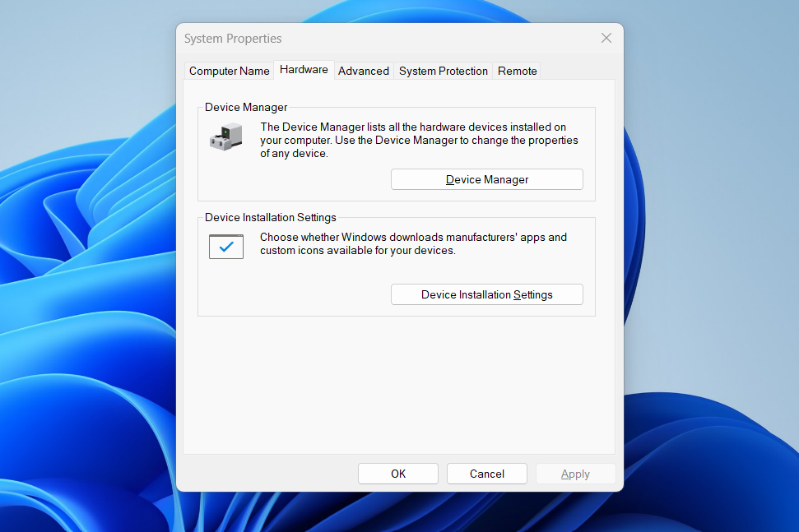Confirm the dialog with OK

coord(398,474)
